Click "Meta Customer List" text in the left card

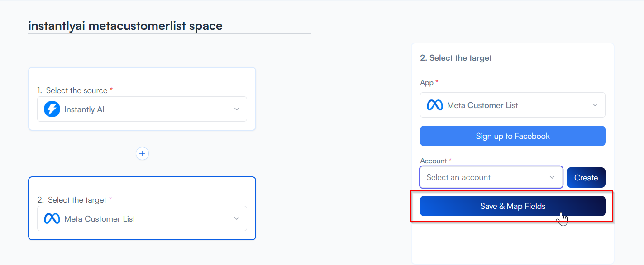100,219
